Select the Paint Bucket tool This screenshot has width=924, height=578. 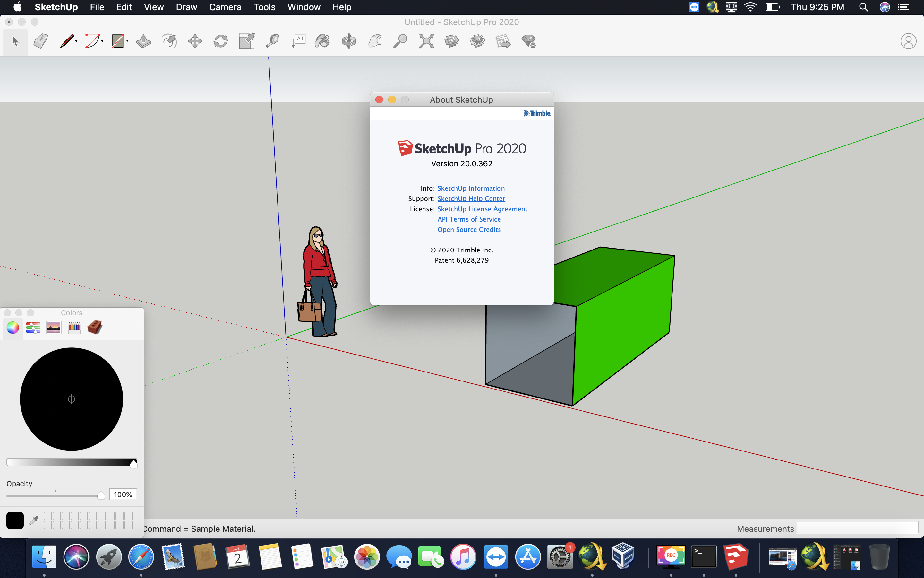tap(323, 41)
